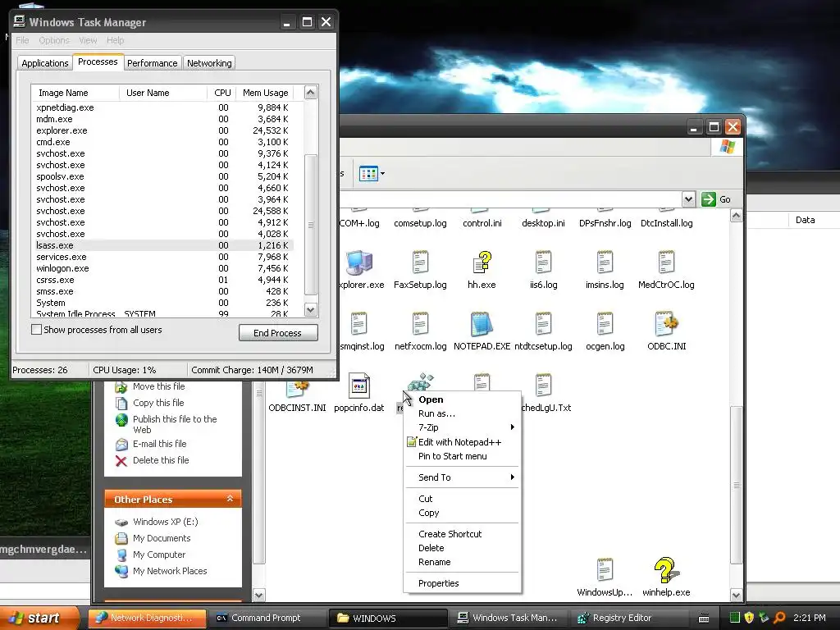Switch to the Performance tab
Screen dimensions: 840x630
click(x=152, y=63)
